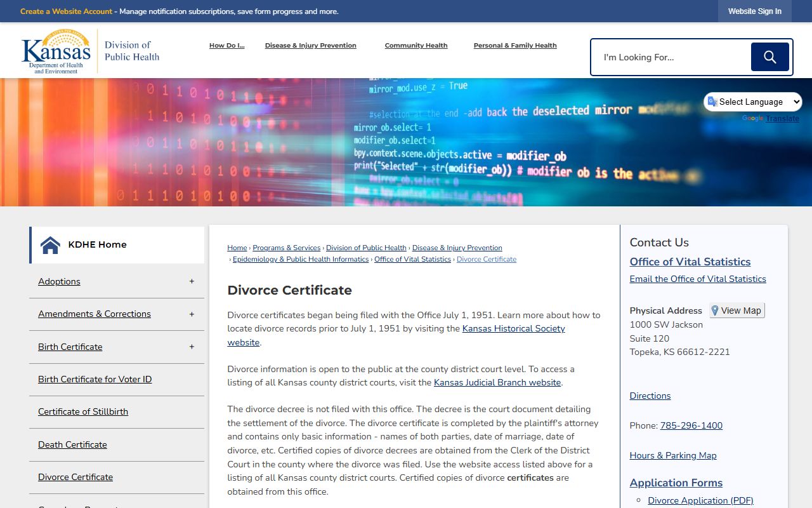Open Certificate of Stillbirth link
The width and height of the screenshot is (812, 508).
[x=83, y=411]
